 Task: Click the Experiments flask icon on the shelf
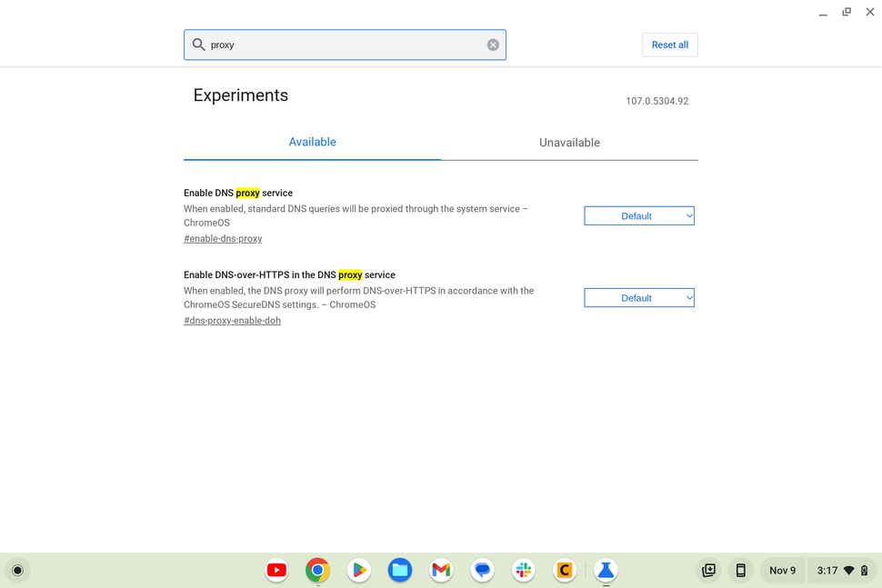[x=606, y=570]
